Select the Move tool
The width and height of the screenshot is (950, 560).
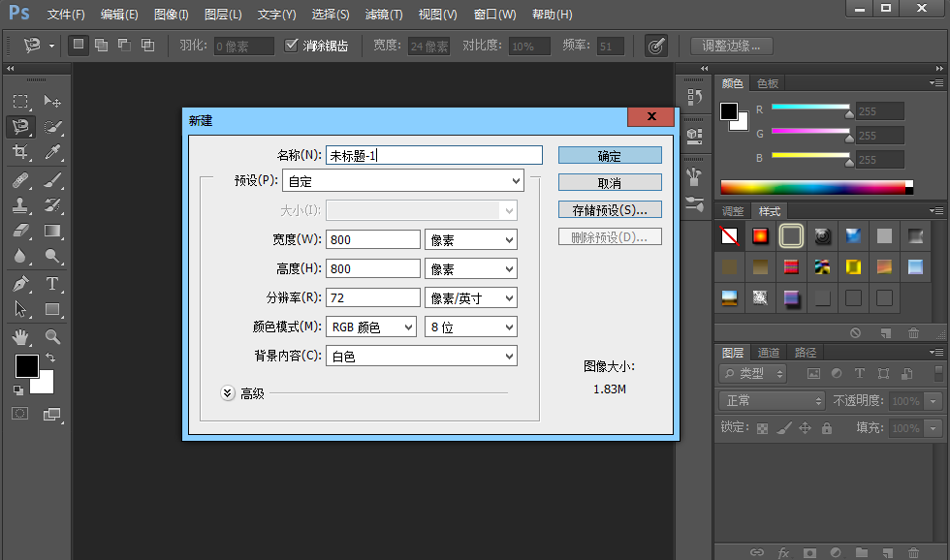(52, 101)
